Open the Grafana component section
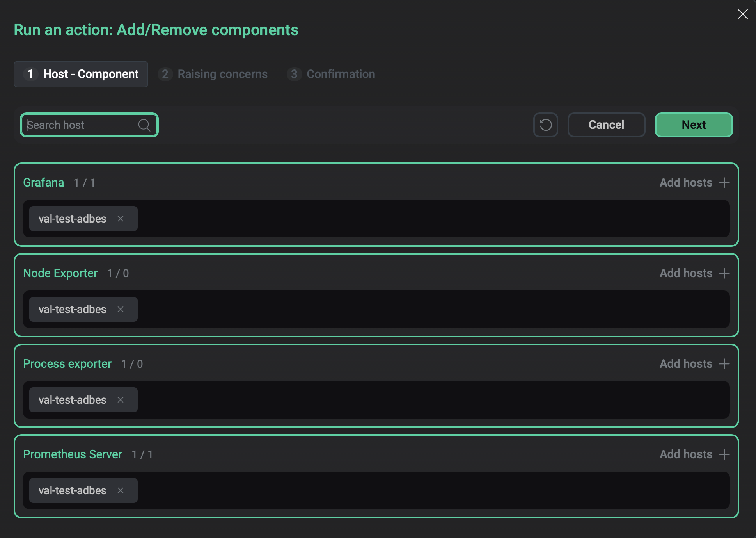 [44, 182]
